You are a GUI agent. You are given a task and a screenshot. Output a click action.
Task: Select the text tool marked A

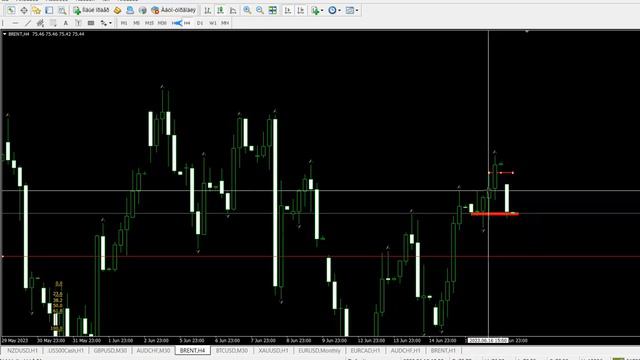(65, 23)
